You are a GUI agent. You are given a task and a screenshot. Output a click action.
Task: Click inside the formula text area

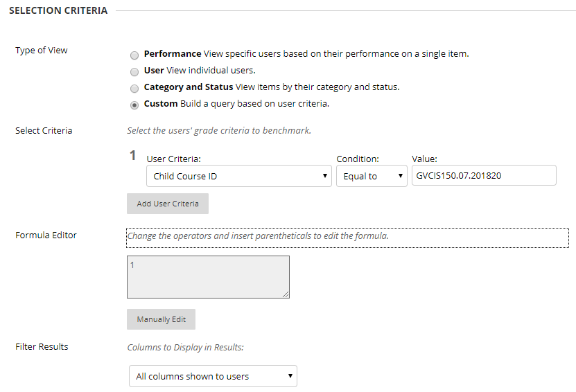click(x=208, y=277)
